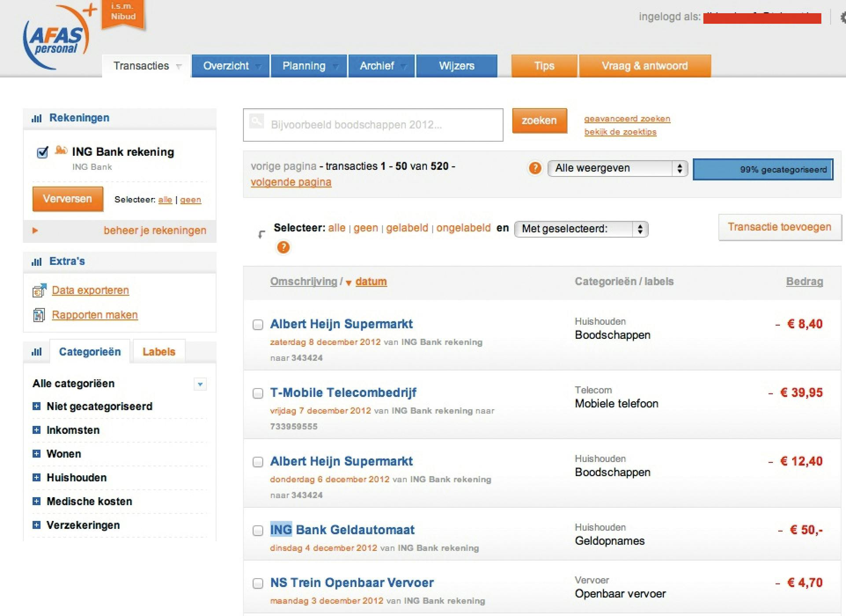Click the Data exporteren export icon
846x616 pixels.
39,290
